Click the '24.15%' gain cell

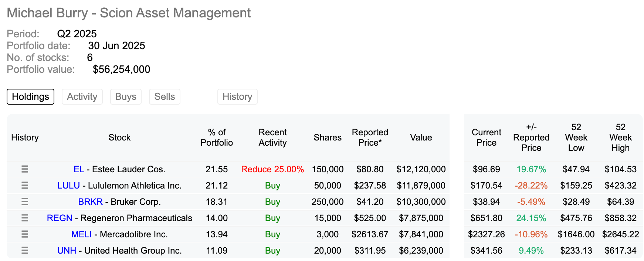click(x=531, y=218)
